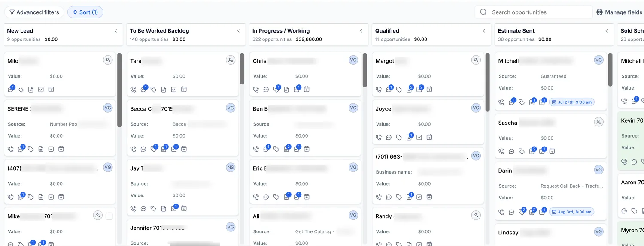Click the unassigned user icon on Randy card
The height and width of the screenshot is (246, 644).
[x=476, y=215]
